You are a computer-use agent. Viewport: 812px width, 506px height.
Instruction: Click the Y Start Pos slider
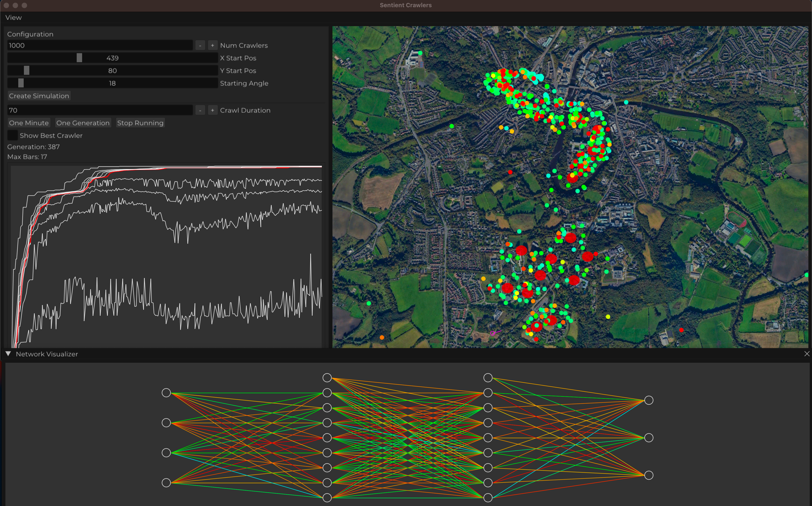113,71
